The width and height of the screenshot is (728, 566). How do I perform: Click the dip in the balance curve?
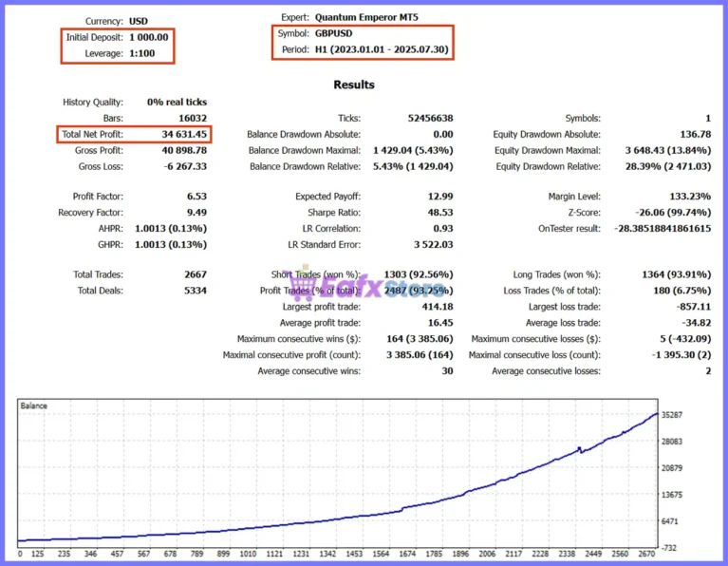coord(581,450)
